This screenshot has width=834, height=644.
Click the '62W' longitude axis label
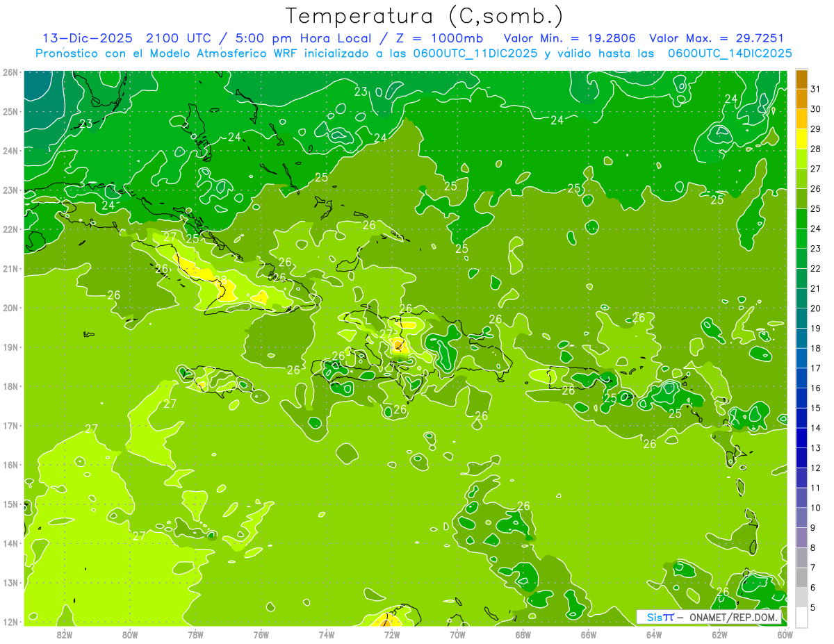pos(719,635)
